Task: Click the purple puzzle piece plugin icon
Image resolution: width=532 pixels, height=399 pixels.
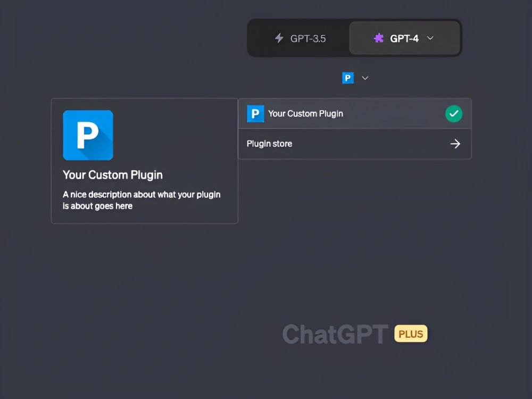Action: tap(379, 38)
